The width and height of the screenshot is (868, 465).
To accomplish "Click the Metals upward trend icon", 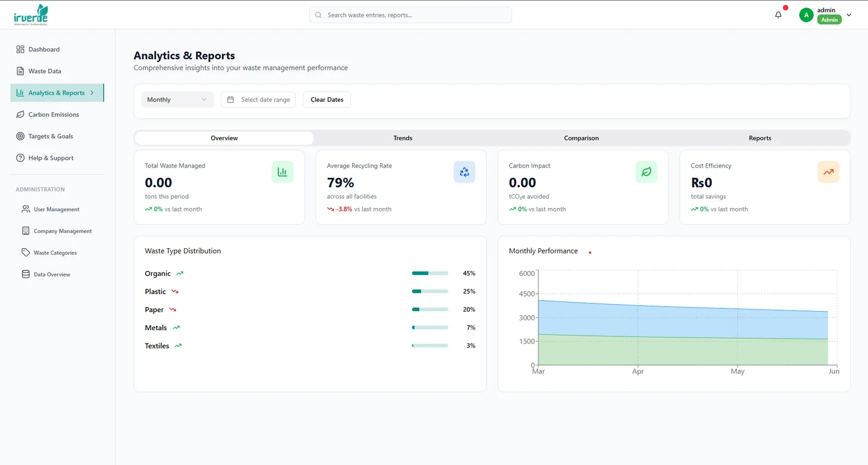I will [x=176, y=328].
